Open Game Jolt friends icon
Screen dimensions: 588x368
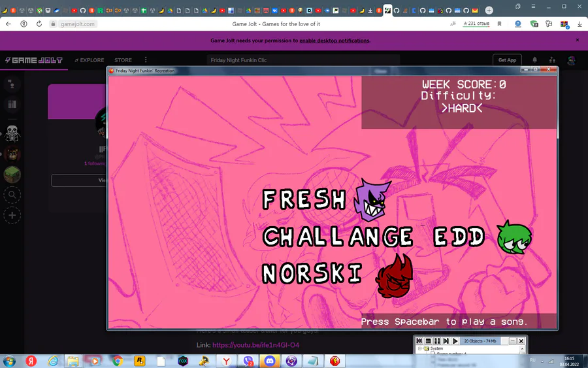coord(552,59)
